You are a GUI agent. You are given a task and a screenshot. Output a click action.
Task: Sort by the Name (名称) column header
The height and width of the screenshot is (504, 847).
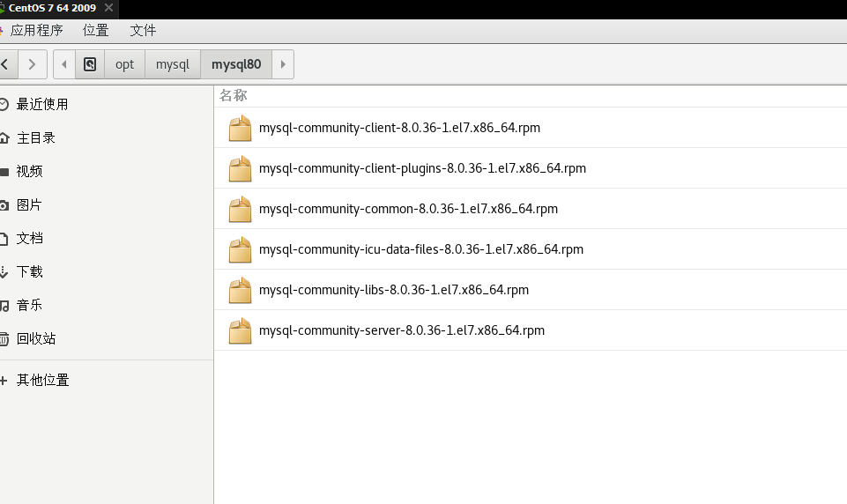pos(234,95)
